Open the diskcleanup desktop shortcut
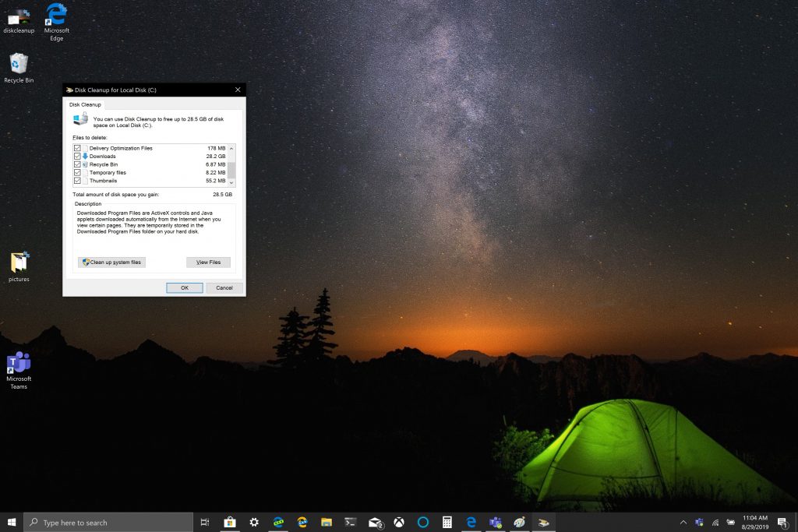 pyautogui.click(x=19, y=17)
